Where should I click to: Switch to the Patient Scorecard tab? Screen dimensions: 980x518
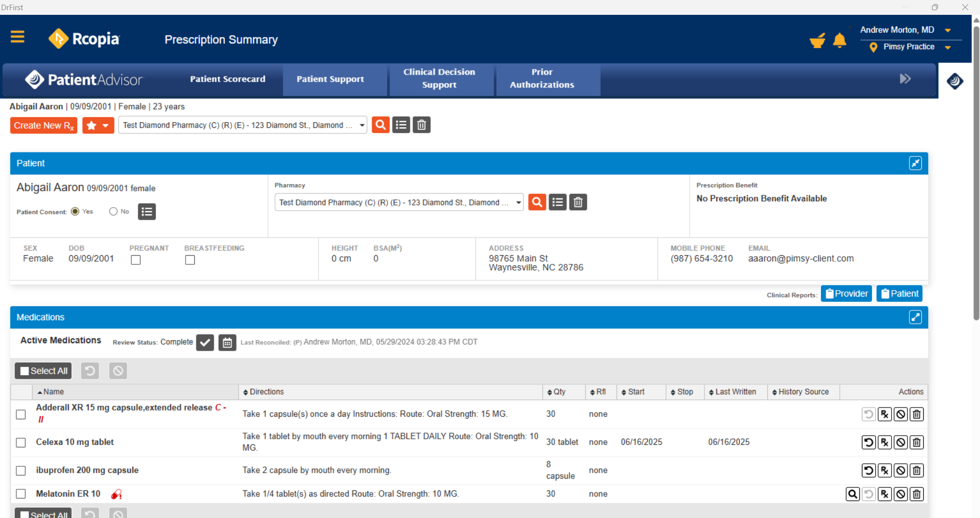[x=227, y=79]
